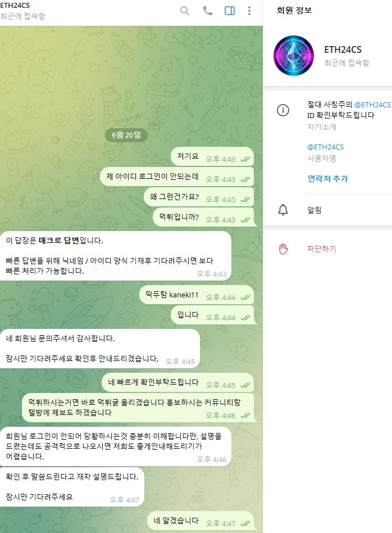
Task: Start a voice call with ETH24CS
Action: point(208,11)
